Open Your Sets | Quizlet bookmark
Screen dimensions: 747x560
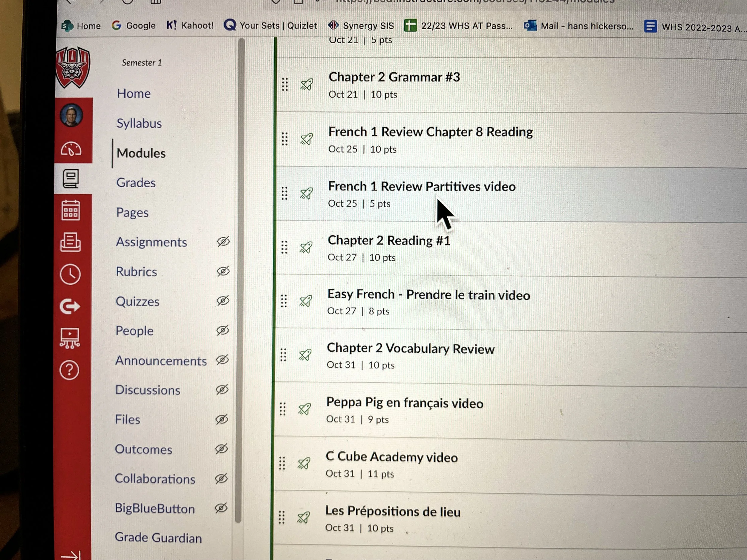270,26
